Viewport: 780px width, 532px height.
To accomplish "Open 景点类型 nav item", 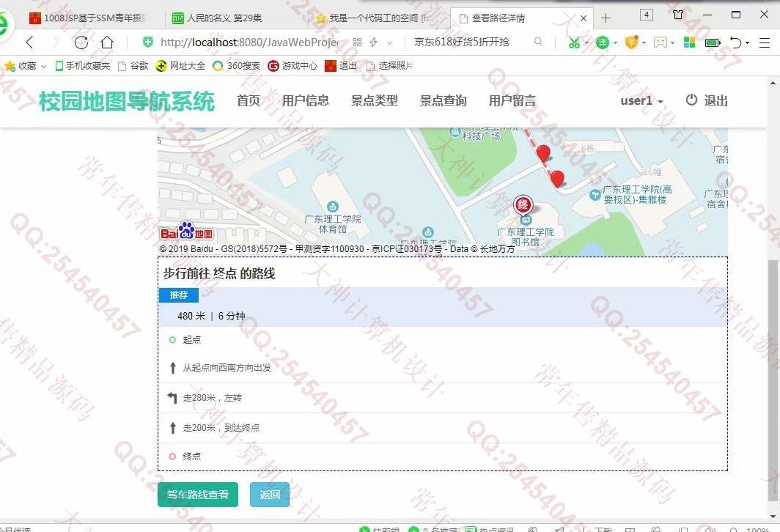I will click(375, 101).
